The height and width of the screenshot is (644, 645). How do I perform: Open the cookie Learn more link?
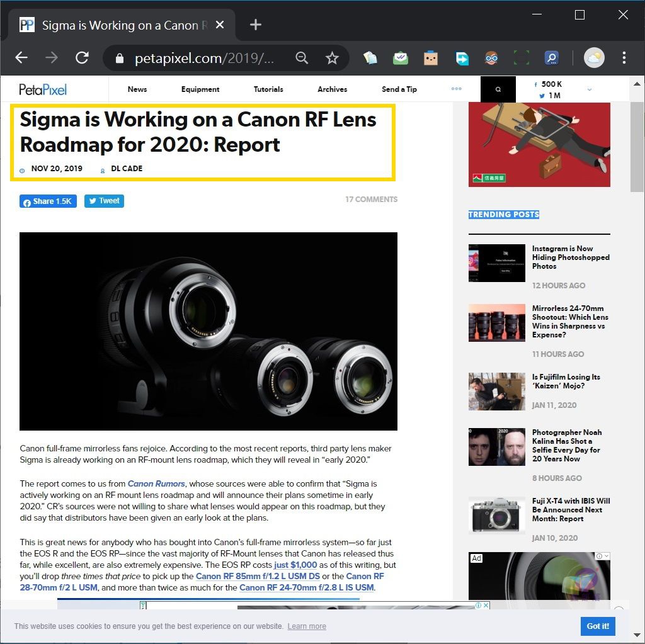(x=307, y=626)
